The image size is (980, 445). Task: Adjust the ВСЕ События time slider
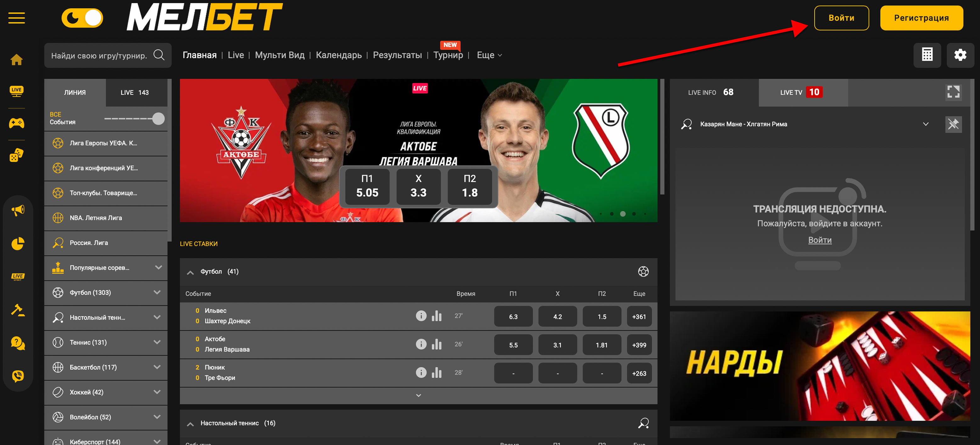point(158,119)
